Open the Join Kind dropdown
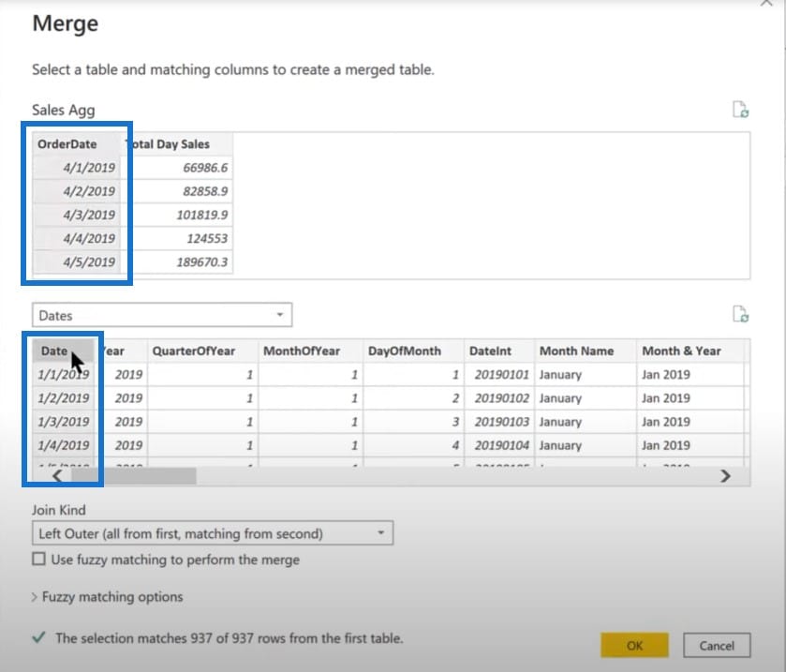786x672 pixels. tap(213, 533)
